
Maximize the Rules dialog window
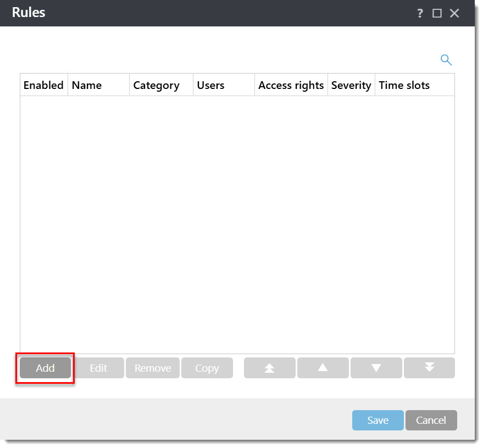(437, 13)
